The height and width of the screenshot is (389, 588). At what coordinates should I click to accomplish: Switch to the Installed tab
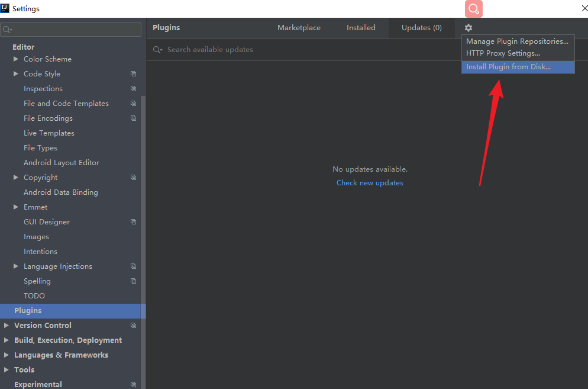point(361,28)
